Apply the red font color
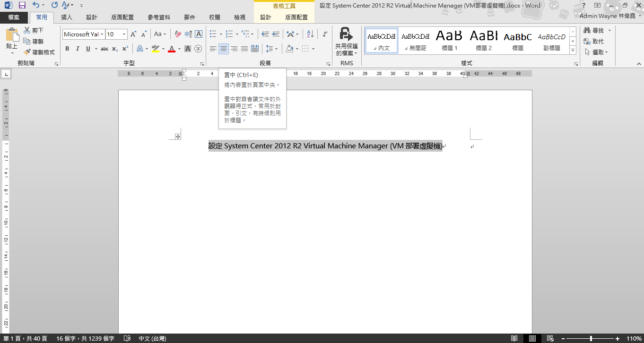This screenshot has width=644, height=343. pos(172,49)
